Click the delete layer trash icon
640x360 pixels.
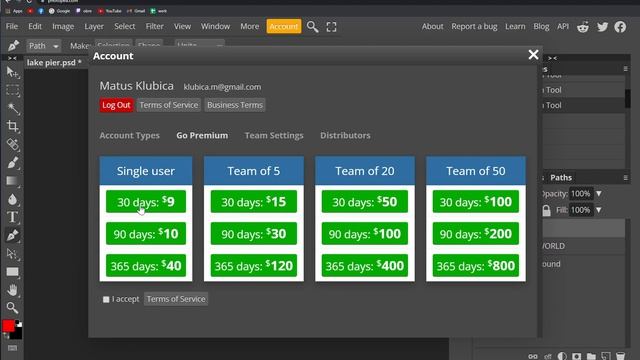(620, 356)
